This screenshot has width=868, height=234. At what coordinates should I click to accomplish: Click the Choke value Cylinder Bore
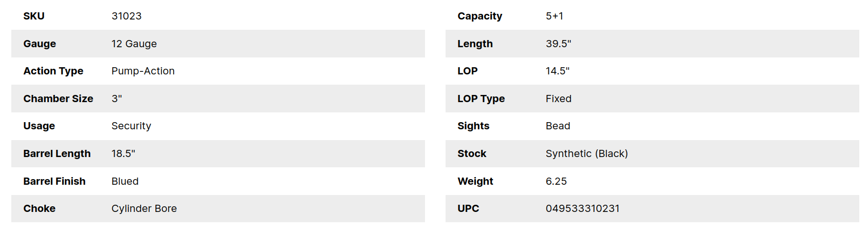click(x=144, y=208)
